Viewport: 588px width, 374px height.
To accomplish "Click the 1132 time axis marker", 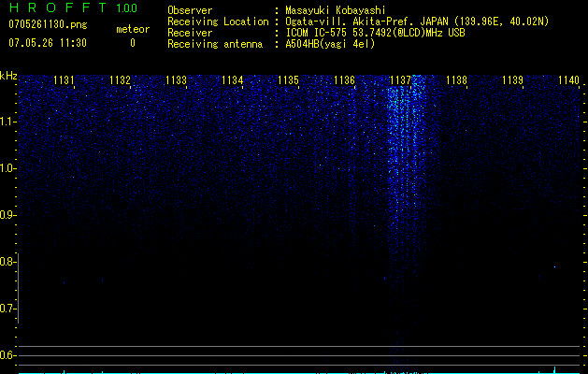I will click(x=120, y=80).
